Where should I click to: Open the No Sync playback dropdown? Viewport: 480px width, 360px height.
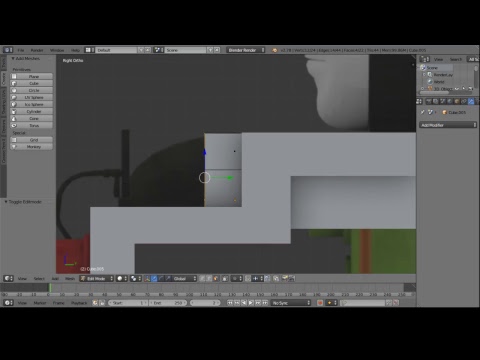tap(291, 303)
